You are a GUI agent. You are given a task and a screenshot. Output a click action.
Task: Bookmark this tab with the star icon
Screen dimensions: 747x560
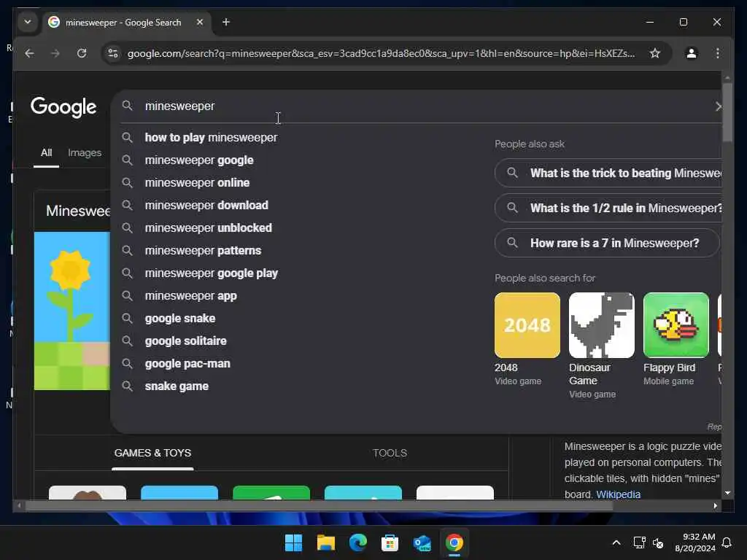(655, 53)
